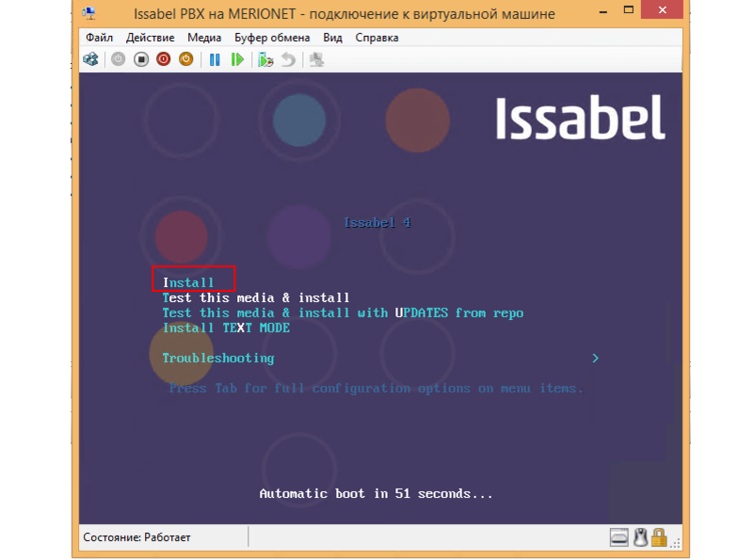Screen dimensions: 754x560
Task: Click the Issabel 4 heading text
Action: pyautogui.click(x=377, y=222)
